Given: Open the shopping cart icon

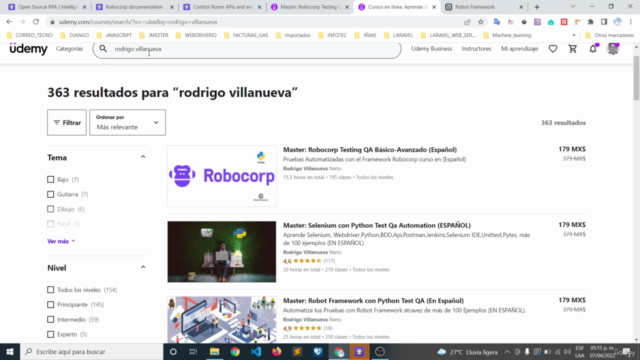Looking at the screenshot, I should click(x=573, y=49).
